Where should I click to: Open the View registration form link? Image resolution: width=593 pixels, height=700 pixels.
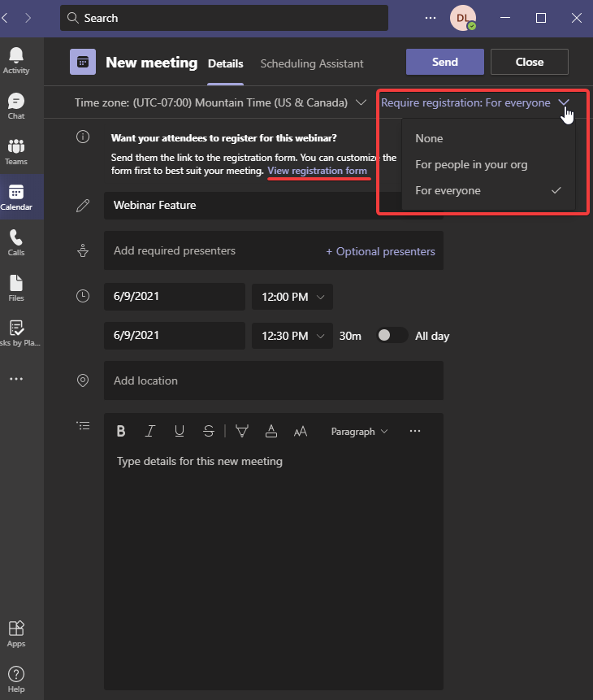tap(318, 171)
